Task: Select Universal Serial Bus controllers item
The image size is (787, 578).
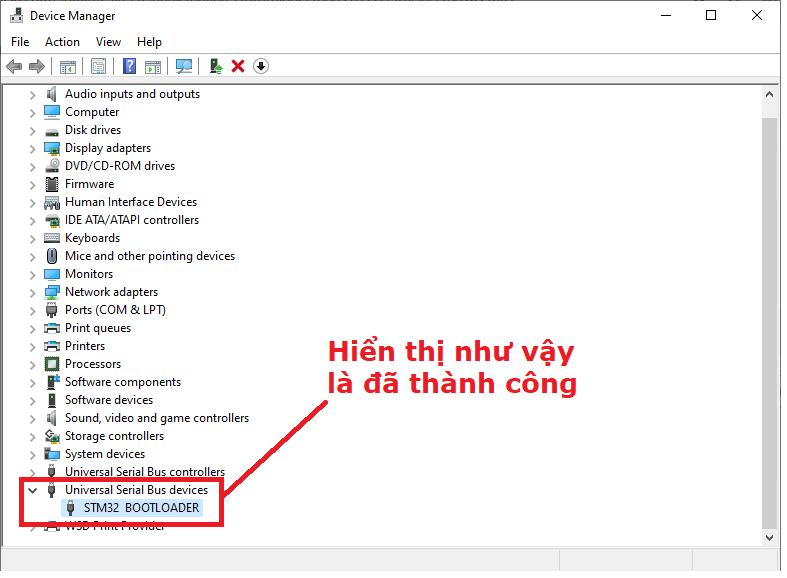Action: click(x=144, y=472)
